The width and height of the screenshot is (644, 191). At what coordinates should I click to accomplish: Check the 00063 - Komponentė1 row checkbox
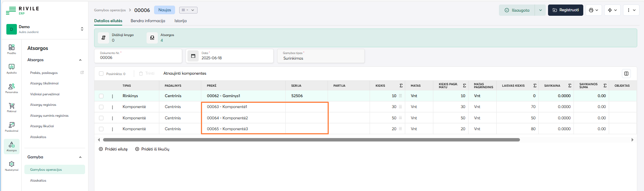pyautogui.click(x=101, y=107)
